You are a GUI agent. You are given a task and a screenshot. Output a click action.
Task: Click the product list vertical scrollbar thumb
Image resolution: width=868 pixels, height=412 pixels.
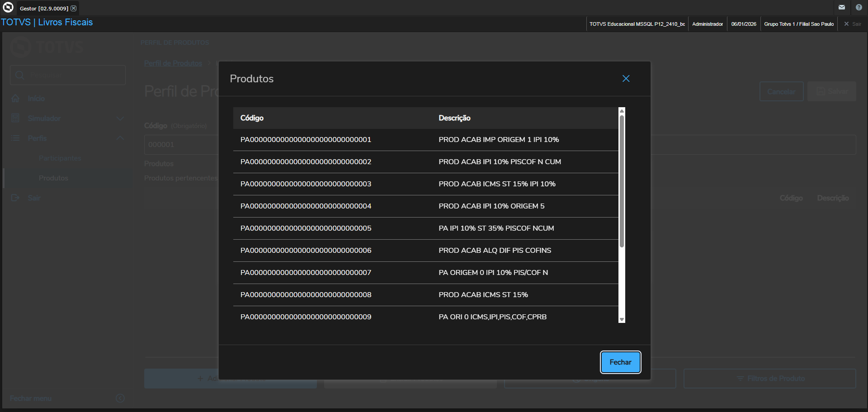pyautogui.click(x=622, y=181)
